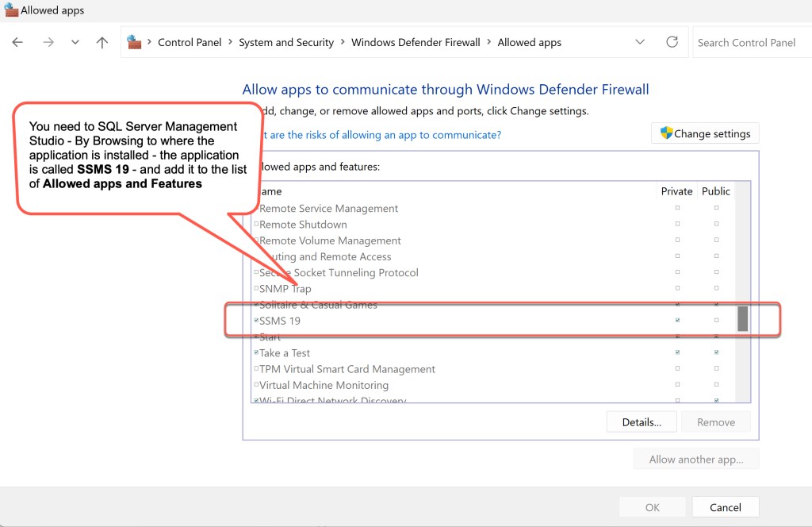
Task: Click the apps list scrollbar thumb
Action: click(x=743, y=318)
